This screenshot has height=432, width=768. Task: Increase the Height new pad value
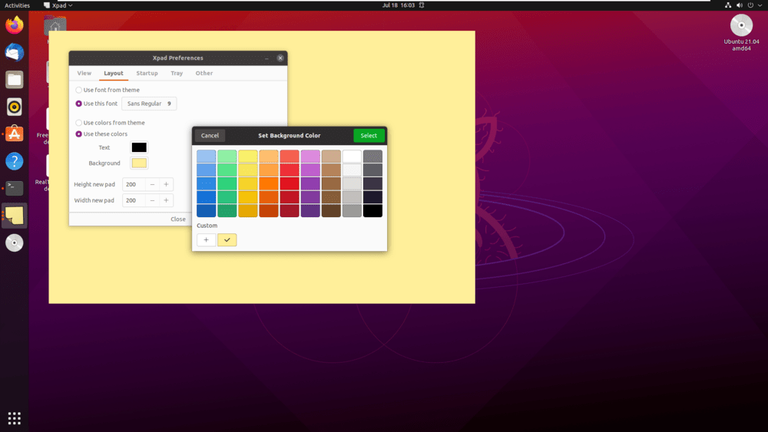point(166,184)
